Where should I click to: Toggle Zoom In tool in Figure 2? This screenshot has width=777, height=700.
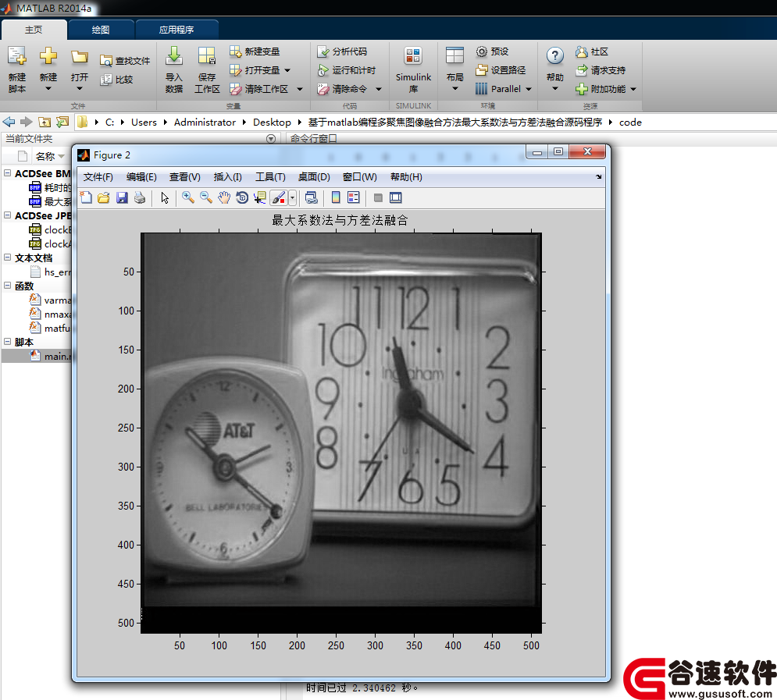tap(188, 197)
